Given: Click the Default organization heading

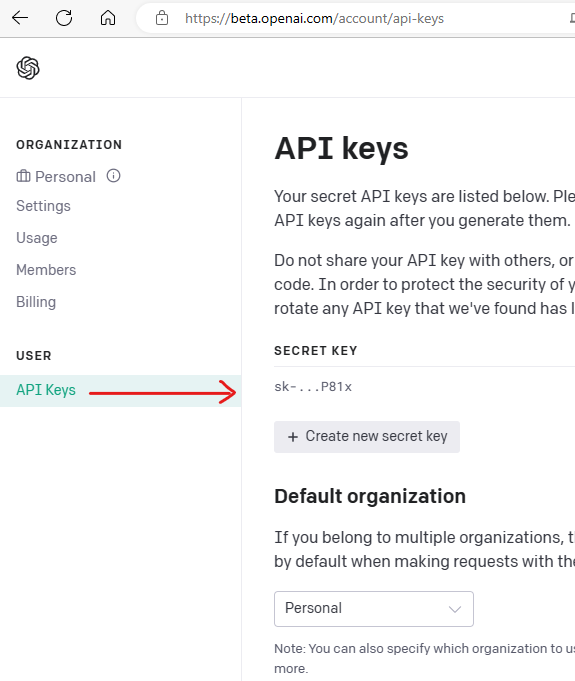Looking at the screenshot, I should pyautogui.click(x=370, y=496).
